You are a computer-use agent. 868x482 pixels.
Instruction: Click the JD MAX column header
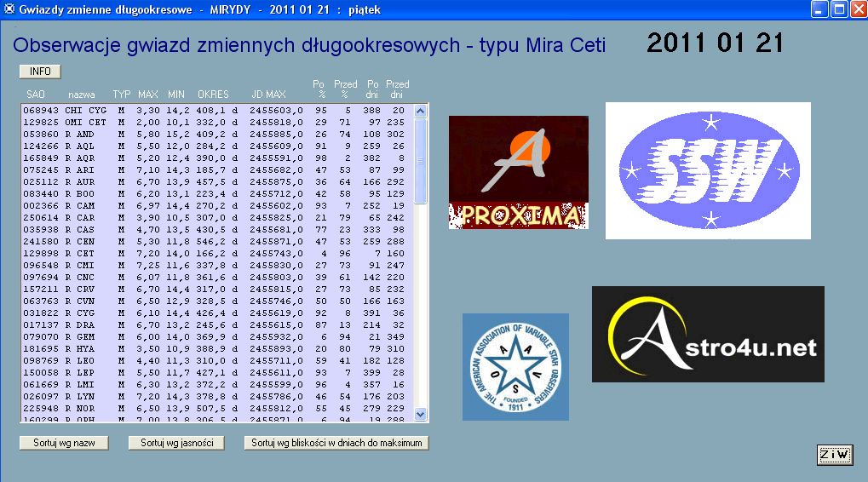268,95
